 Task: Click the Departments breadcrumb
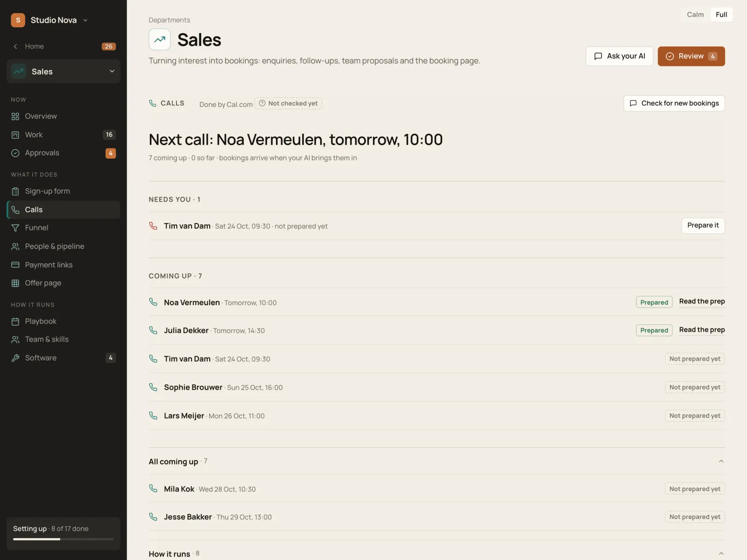click(x=169, y=20)
